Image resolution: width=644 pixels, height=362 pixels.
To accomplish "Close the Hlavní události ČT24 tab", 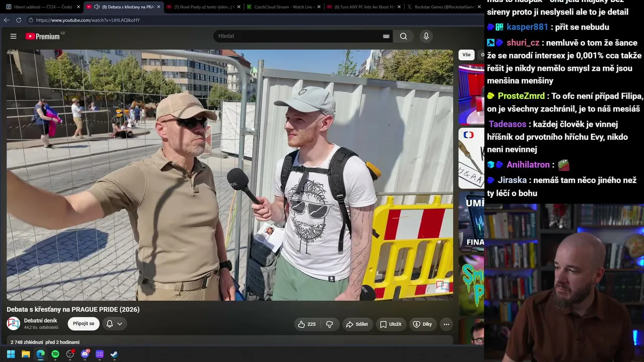I will 78,7.
